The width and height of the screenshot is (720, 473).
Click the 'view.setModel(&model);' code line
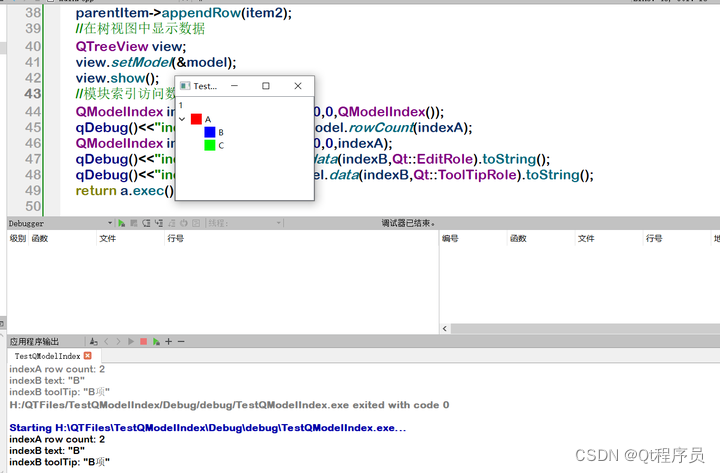click(x=156, y=62)
